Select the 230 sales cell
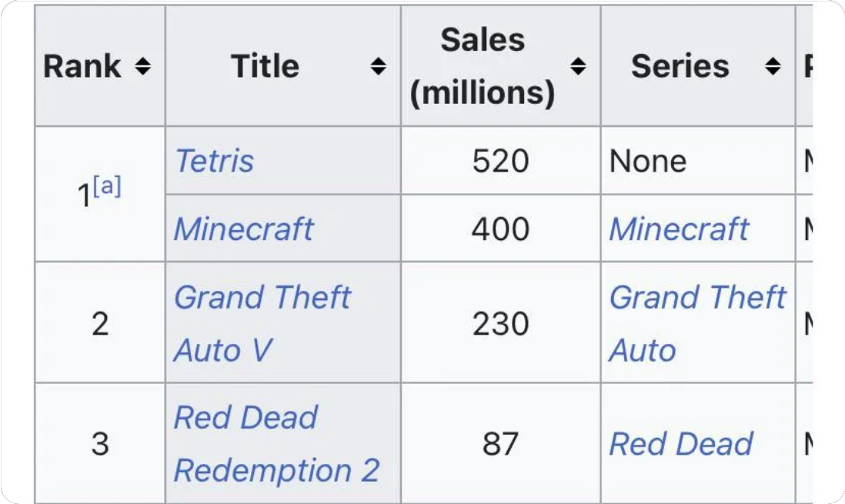This screenshot has width=845, height=504. point(501,323)
